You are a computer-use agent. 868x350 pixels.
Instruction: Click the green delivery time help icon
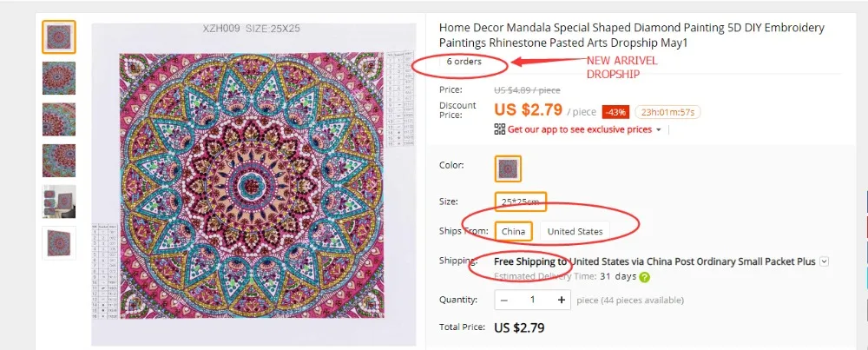click(x=644, y=277)
